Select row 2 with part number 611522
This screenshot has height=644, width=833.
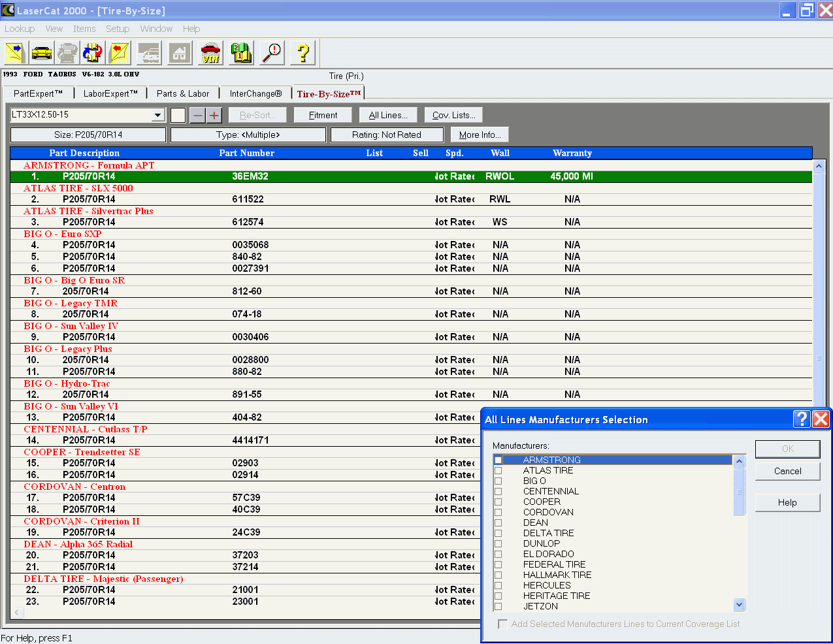(x=412, y=199)
